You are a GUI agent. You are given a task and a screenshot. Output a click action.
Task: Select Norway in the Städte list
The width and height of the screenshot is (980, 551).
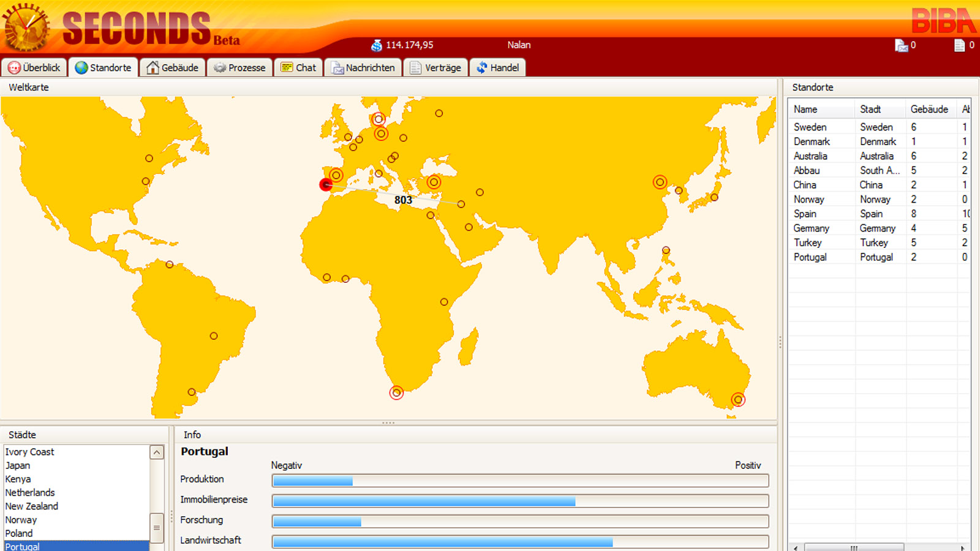[21, 520]
